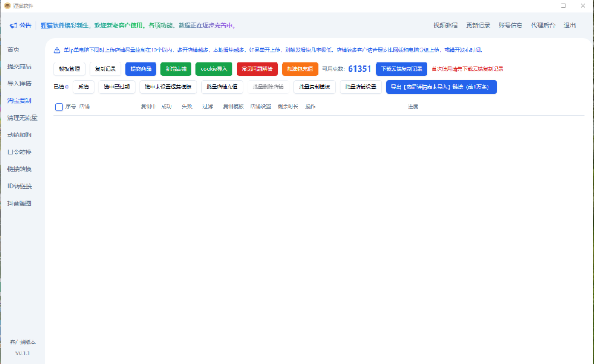This screenshot has height=364, width=594.
Task: Click the 反选 button
Action: point(83,87)
